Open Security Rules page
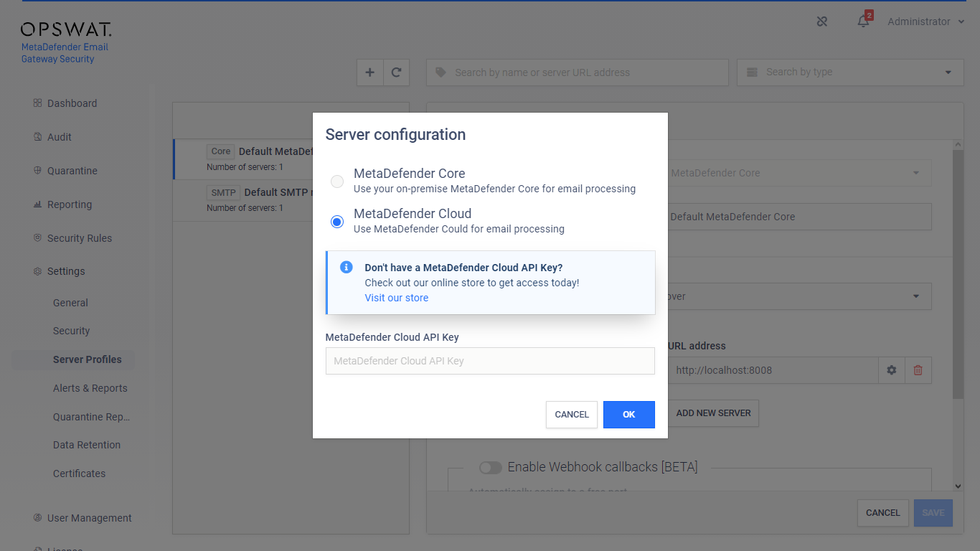Screen dimensions: 980x551 (x=80, y=238)
